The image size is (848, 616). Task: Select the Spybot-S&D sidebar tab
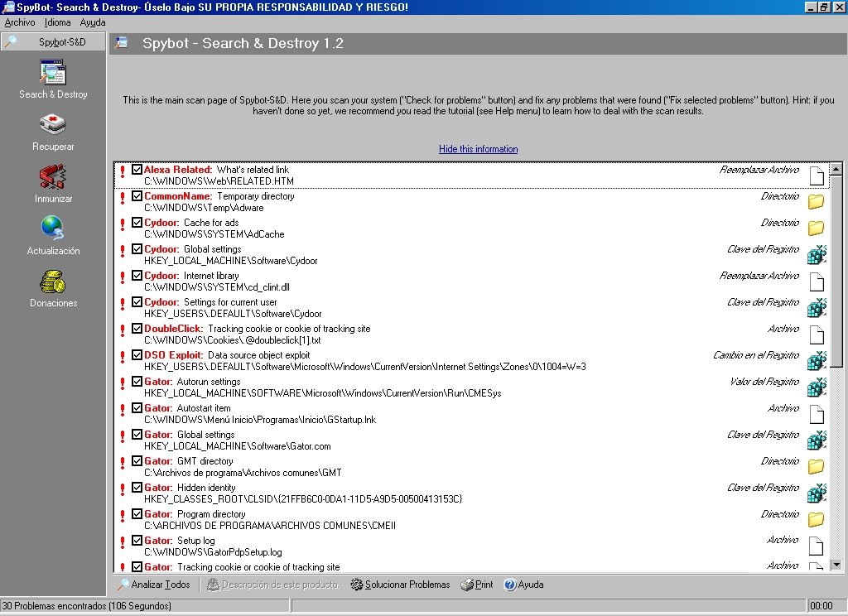pyautogui.click(x=53, y=42)
